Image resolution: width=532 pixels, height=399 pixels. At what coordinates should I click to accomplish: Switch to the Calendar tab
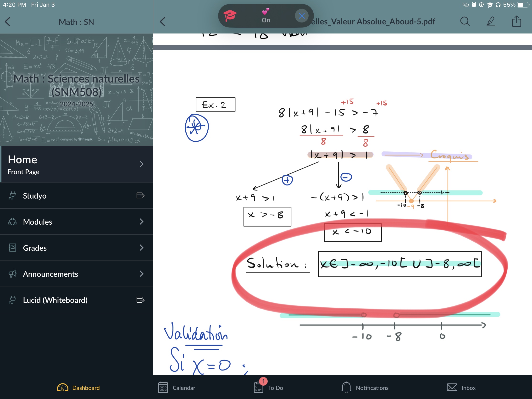coord(177,388)
